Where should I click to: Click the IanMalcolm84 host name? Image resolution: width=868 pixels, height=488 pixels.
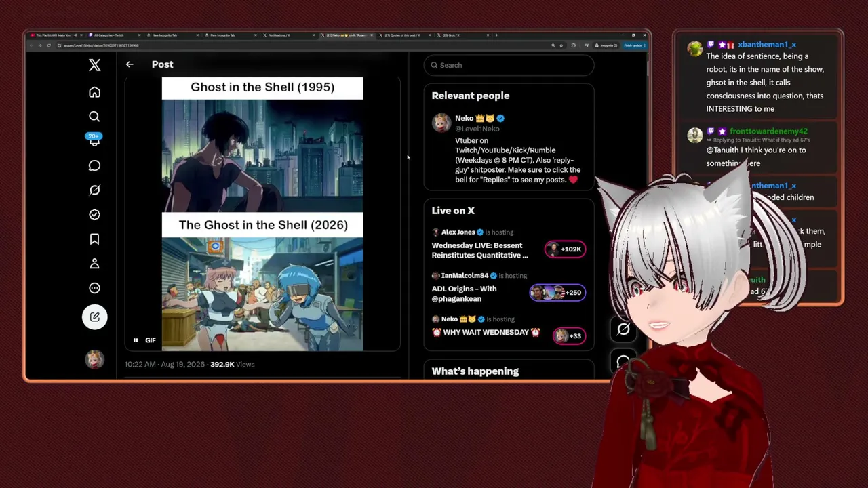pos(465,276)
